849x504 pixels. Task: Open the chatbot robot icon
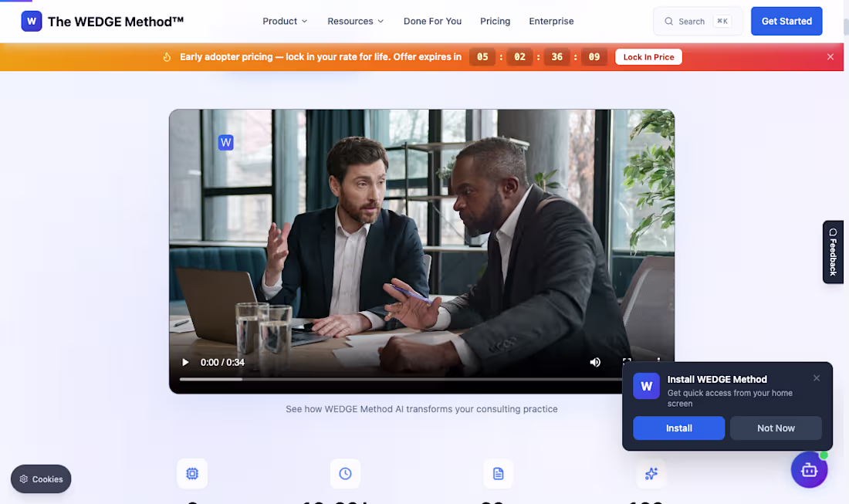(809, 470)
